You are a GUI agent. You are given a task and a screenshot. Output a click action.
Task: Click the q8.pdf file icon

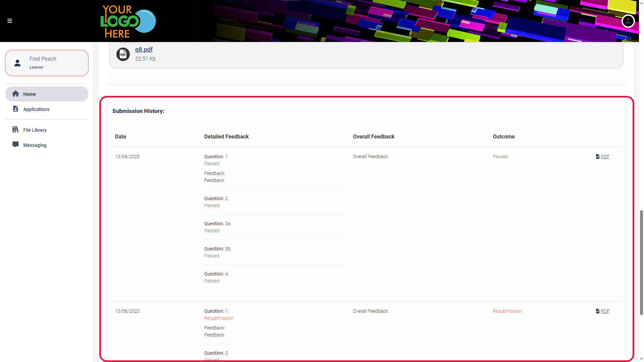coord(123,54)
